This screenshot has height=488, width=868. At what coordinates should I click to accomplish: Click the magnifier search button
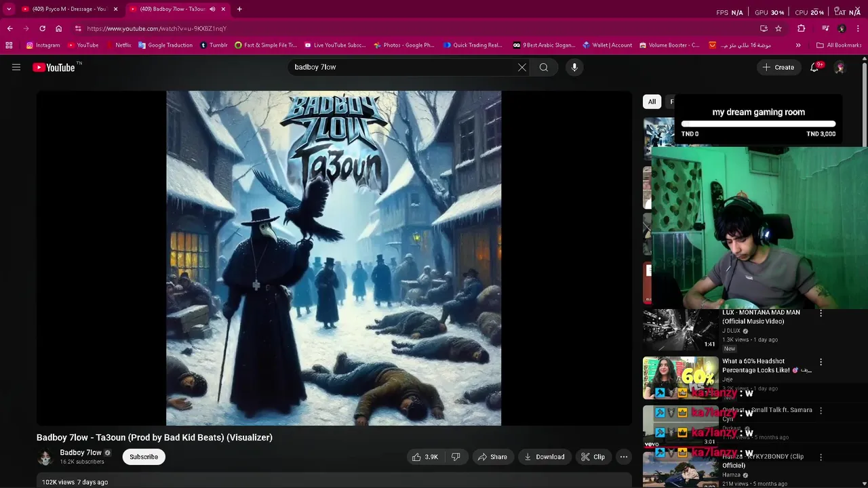[x=544, y=67]
